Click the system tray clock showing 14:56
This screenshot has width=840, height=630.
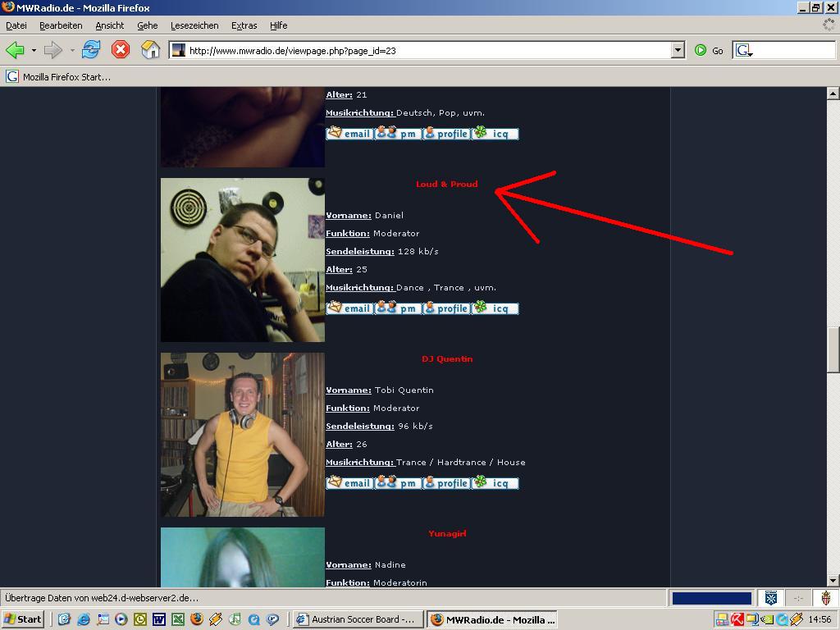coord(819,619)
